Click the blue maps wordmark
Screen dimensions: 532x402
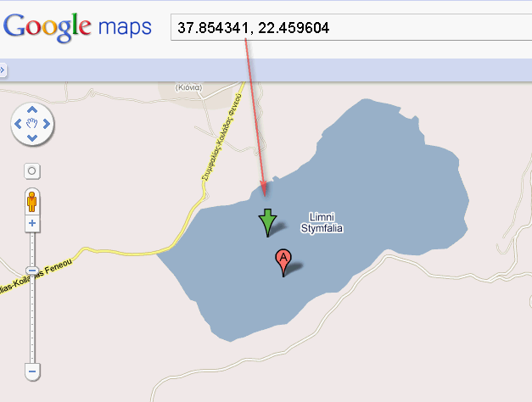[125, 28]
